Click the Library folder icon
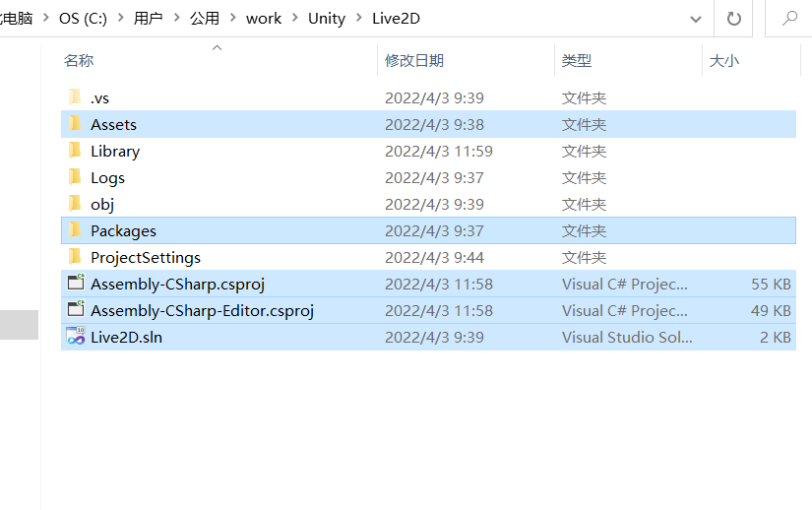This screenshot has width=812, height=510. tap(75, 151)
